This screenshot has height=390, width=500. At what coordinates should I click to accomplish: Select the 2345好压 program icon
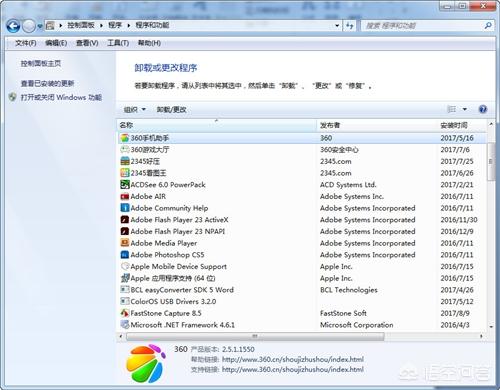click(125, 161)
